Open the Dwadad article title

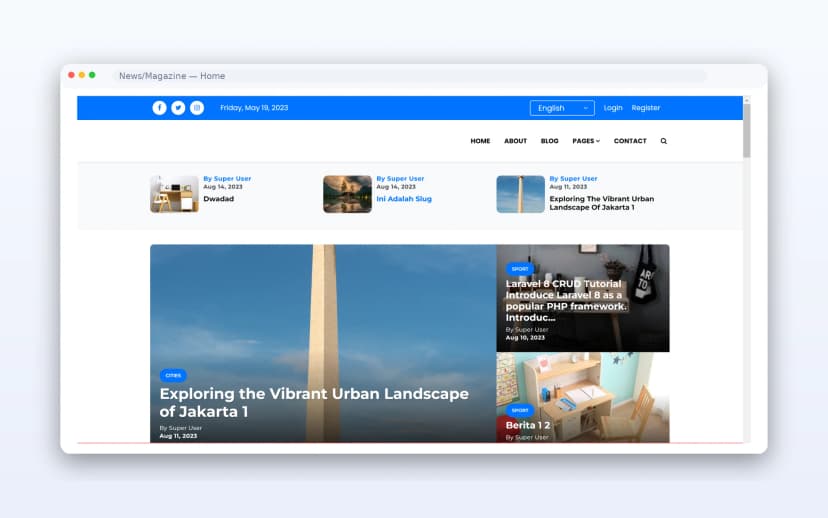tap(219, 199)
